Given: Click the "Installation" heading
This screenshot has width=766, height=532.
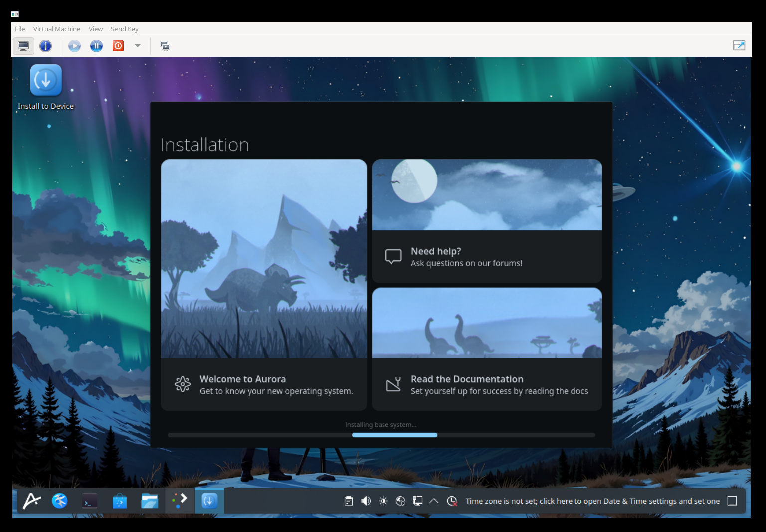Looking at the screenshot, I should [x=204, y=145].
